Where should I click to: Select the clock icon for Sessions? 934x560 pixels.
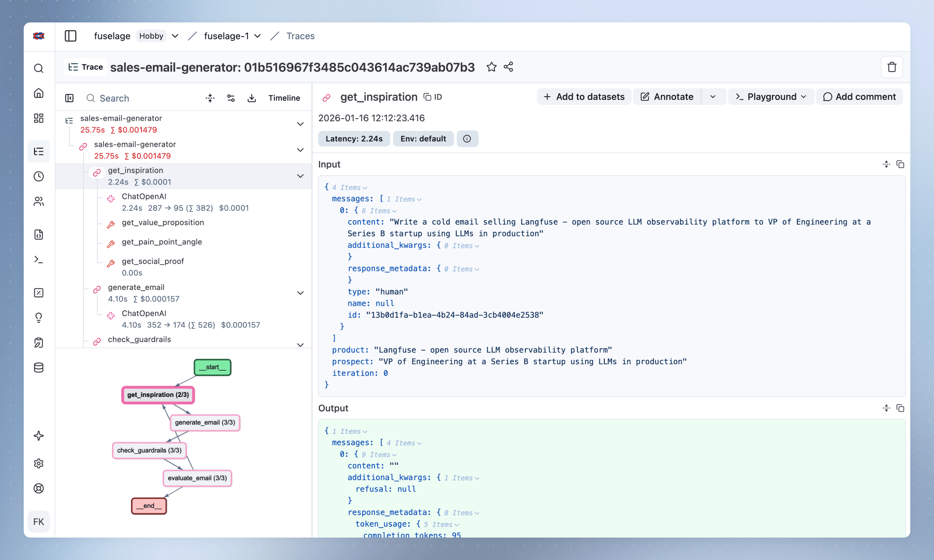point(39,176)
